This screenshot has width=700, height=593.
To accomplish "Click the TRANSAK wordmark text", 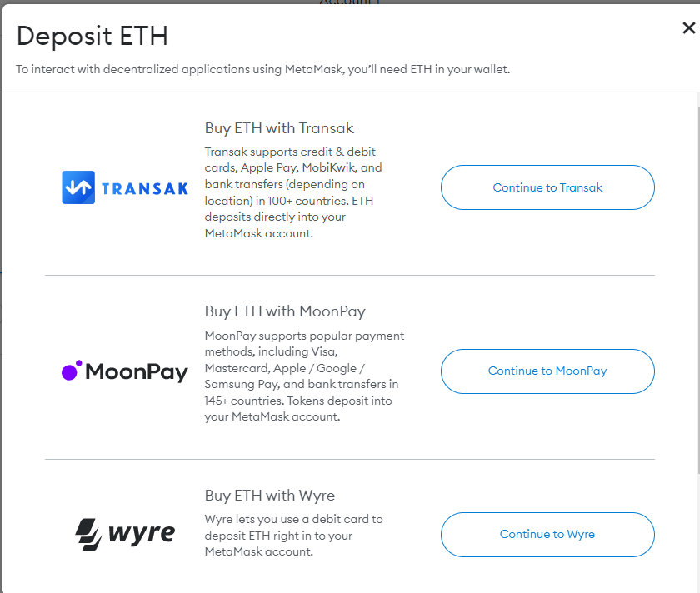I will click(145, 189).
